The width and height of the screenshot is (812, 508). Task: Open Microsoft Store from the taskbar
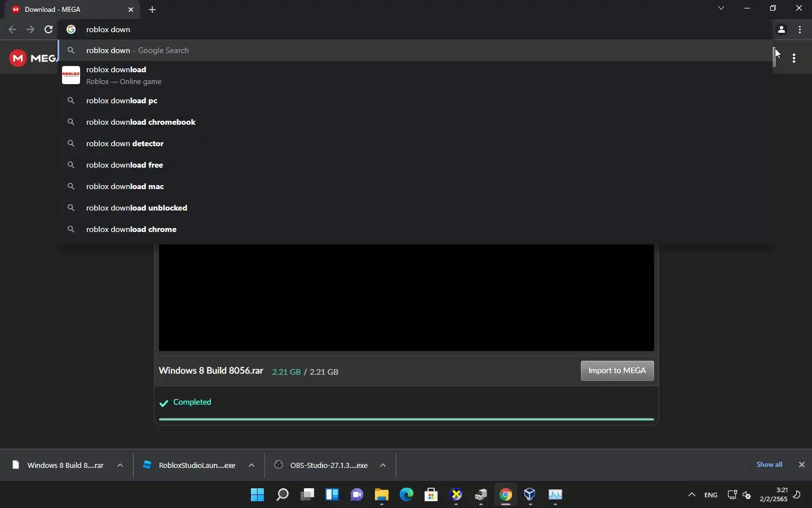tap(431, 495)
